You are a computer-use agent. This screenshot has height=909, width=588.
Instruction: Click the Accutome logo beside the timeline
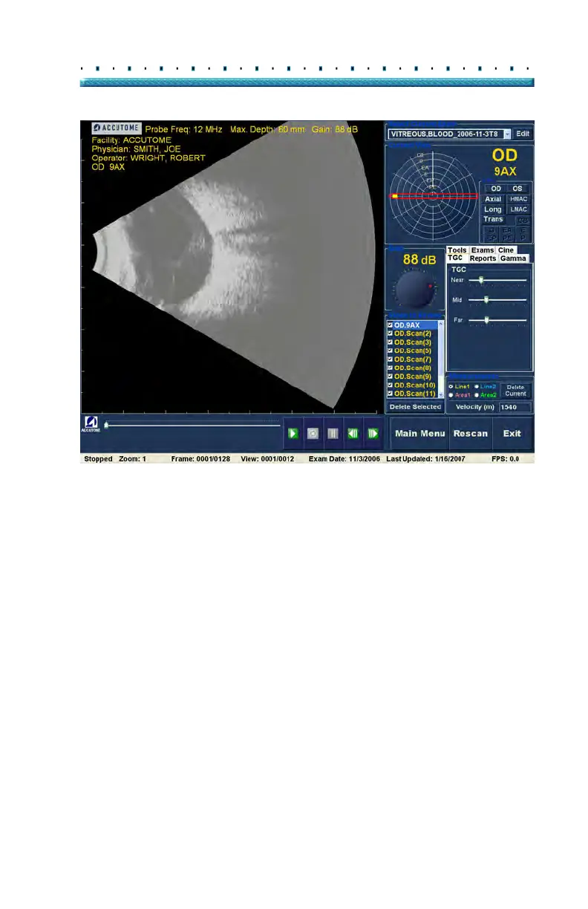tap(89, 425)
